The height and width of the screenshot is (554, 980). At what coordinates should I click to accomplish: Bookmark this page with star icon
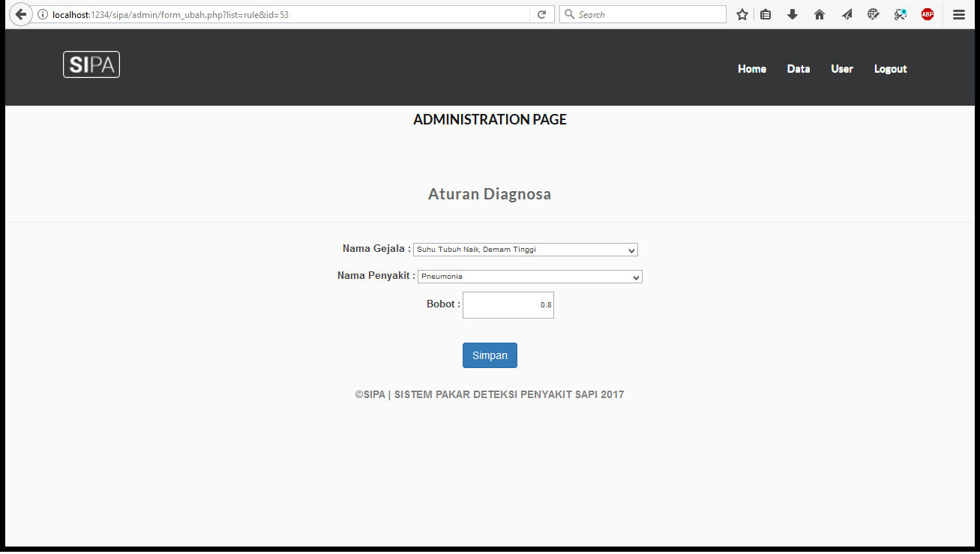coord(742,14)
